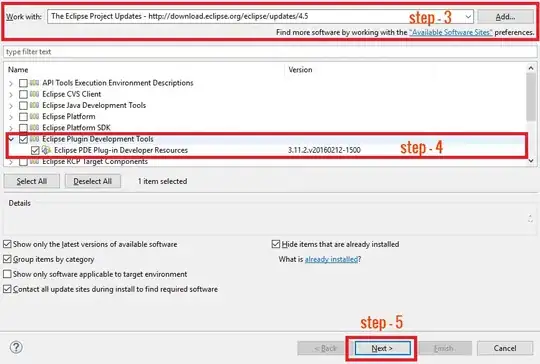Select the Eclipse Platform SDK row text
Screen dimensions: 540x364
tap(76, 128)
